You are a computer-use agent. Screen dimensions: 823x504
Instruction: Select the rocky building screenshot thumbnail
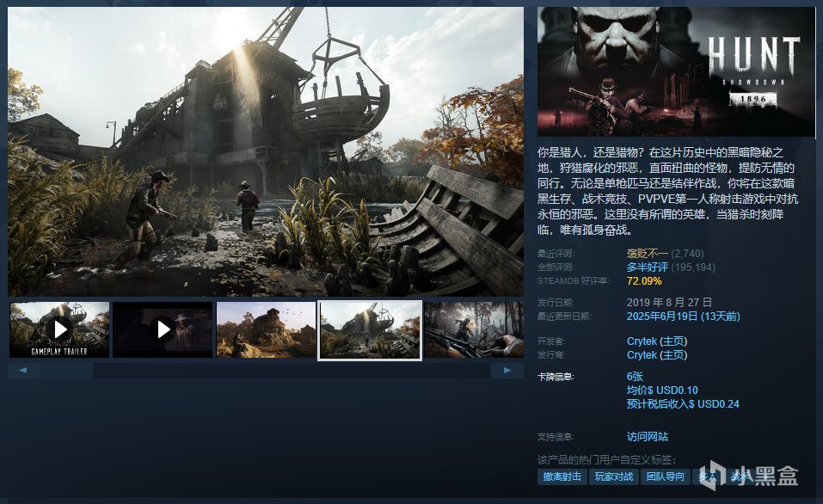click(x=266, y=329)
